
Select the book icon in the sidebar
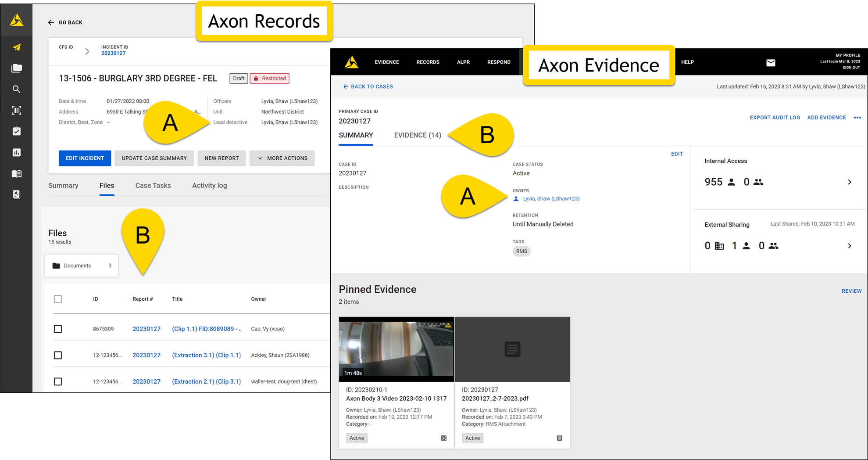point(16,173)
